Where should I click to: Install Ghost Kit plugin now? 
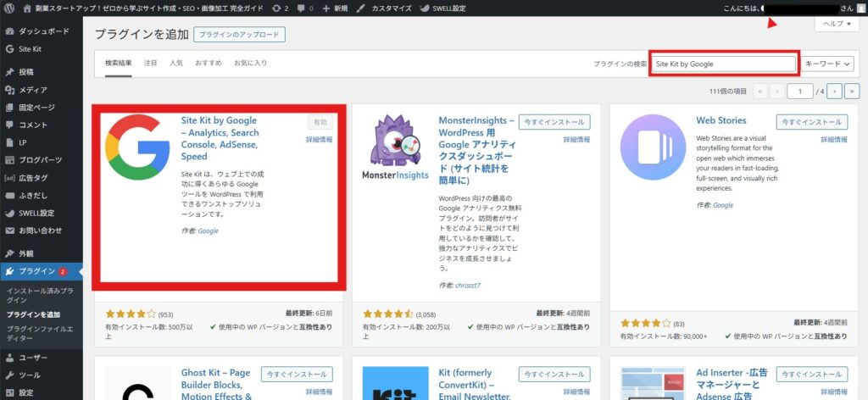tap(297, 374)
